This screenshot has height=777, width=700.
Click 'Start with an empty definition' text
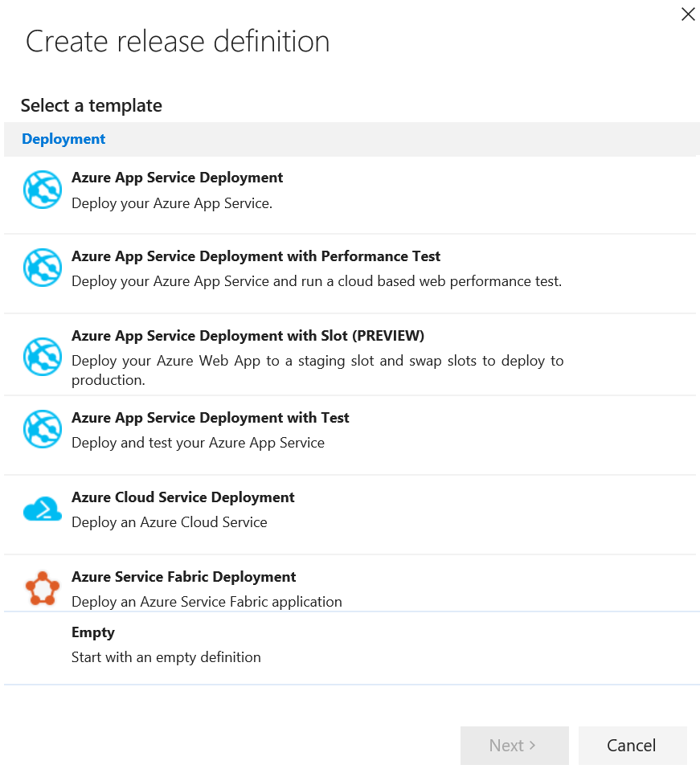[x=166, y=657]
